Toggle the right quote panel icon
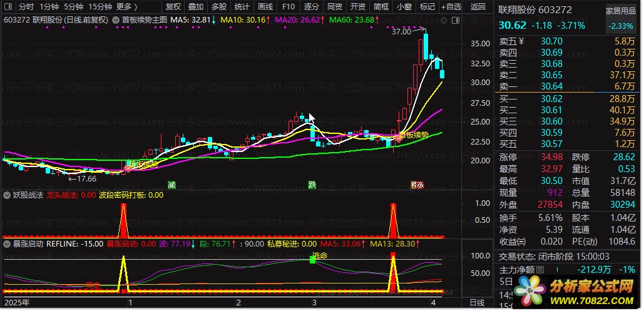 coord(454,20)
